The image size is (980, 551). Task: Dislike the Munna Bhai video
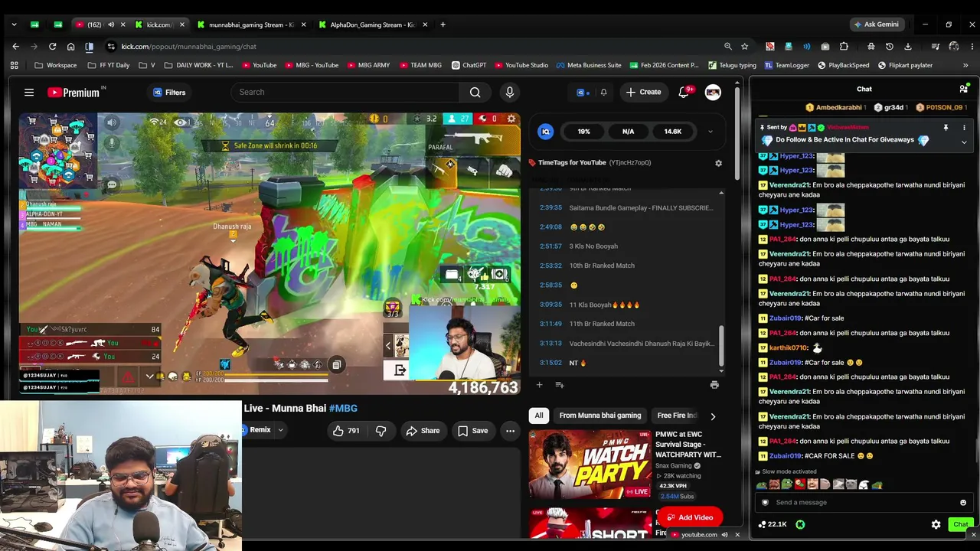381,431
